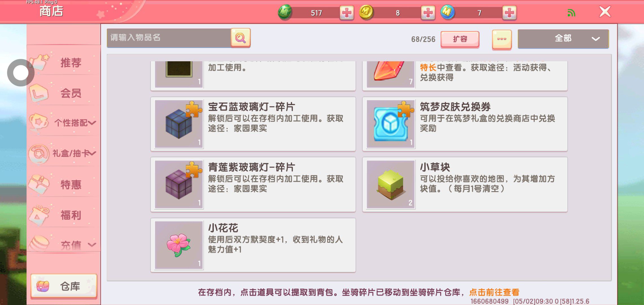644x305 pixels.
Task: Tap the floating circular record button
Action: click(x=21, y=73)
